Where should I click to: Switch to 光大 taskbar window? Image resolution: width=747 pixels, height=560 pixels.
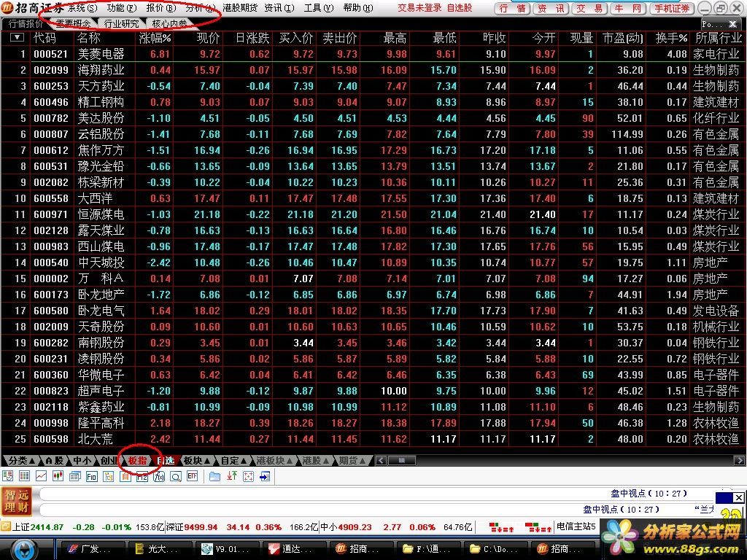[159, 549]
